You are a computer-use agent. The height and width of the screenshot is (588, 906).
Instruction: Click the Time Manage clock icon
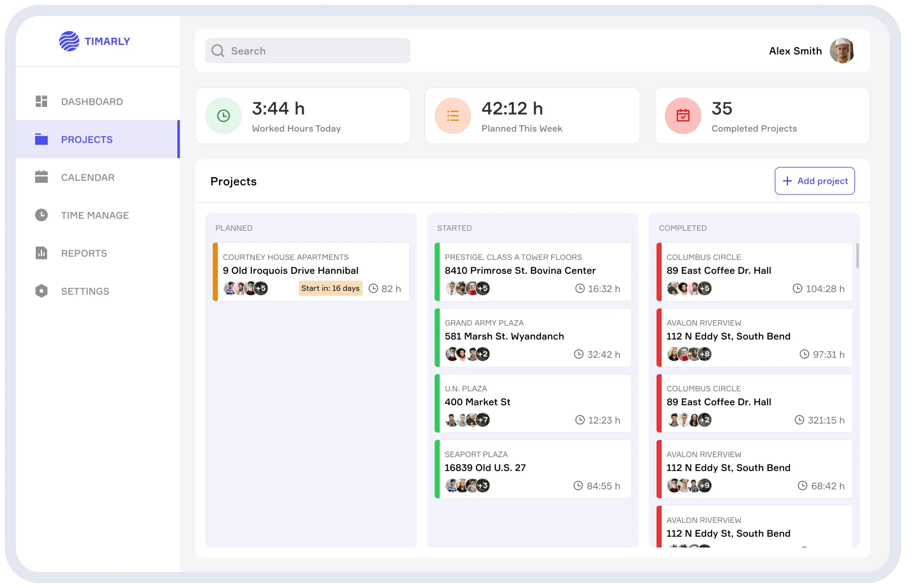41,215
